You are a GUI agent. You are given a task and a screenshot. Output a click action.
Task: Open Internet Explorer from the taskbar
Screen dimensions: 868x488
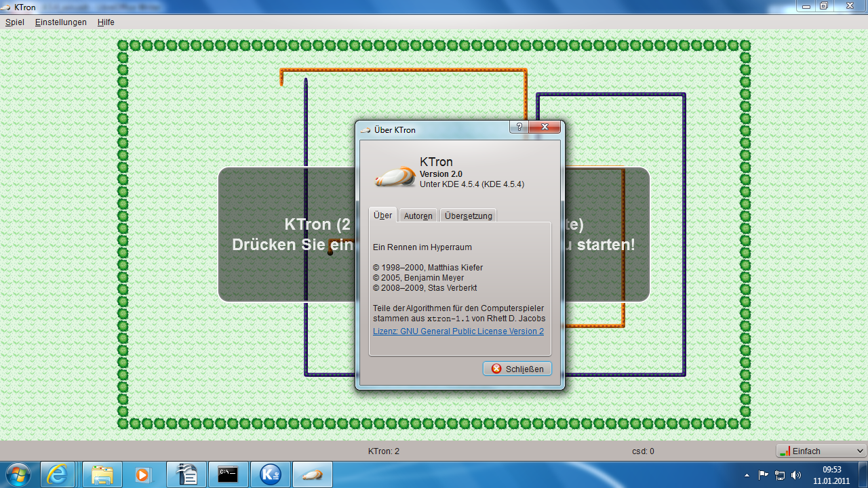(x=58, y=474)
